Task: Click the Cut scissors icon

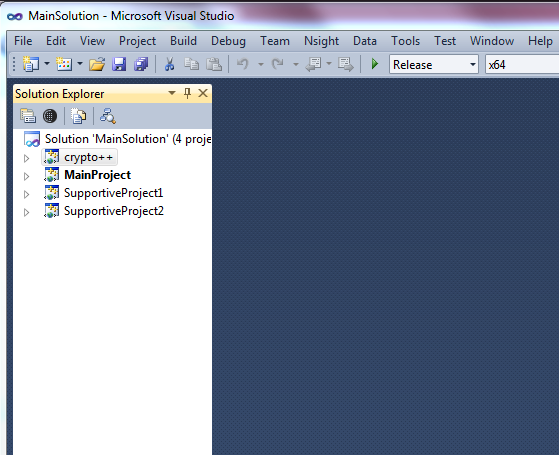Action: pos(170,64)
